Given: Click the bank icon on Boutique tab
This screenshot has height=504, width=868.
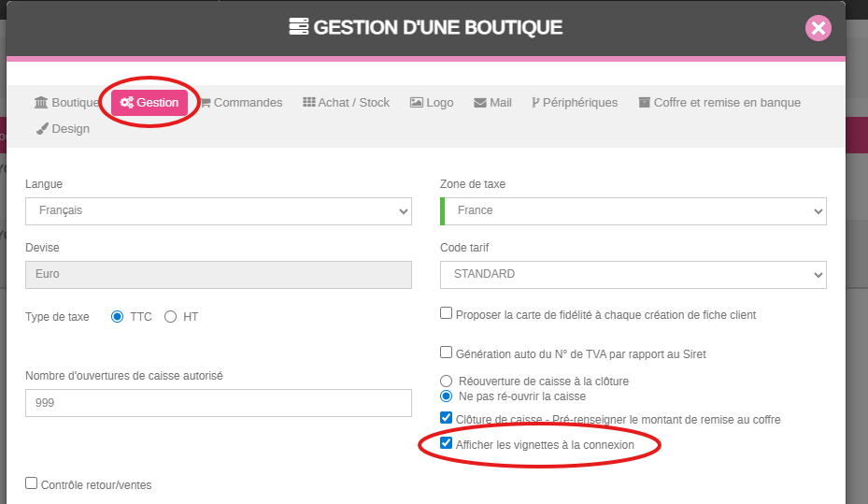Looking at the screenshot, I should pyautogui.click(x=41, y=103).
